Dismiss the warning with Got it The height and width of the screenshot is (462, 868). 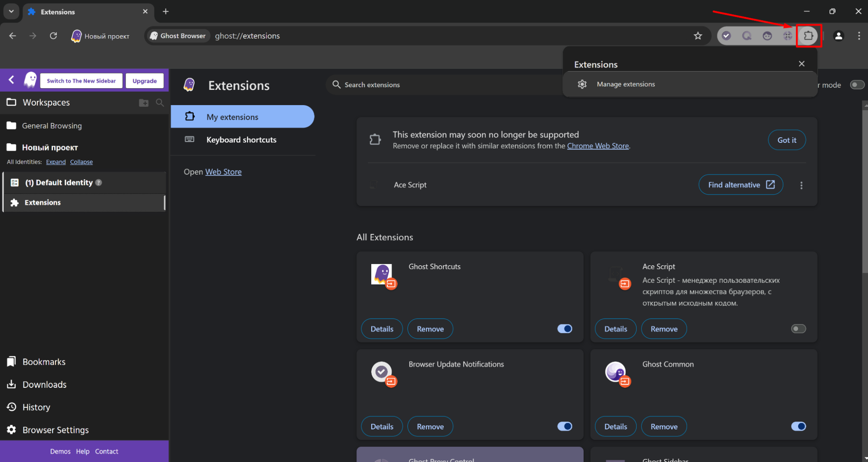(786, 140)
